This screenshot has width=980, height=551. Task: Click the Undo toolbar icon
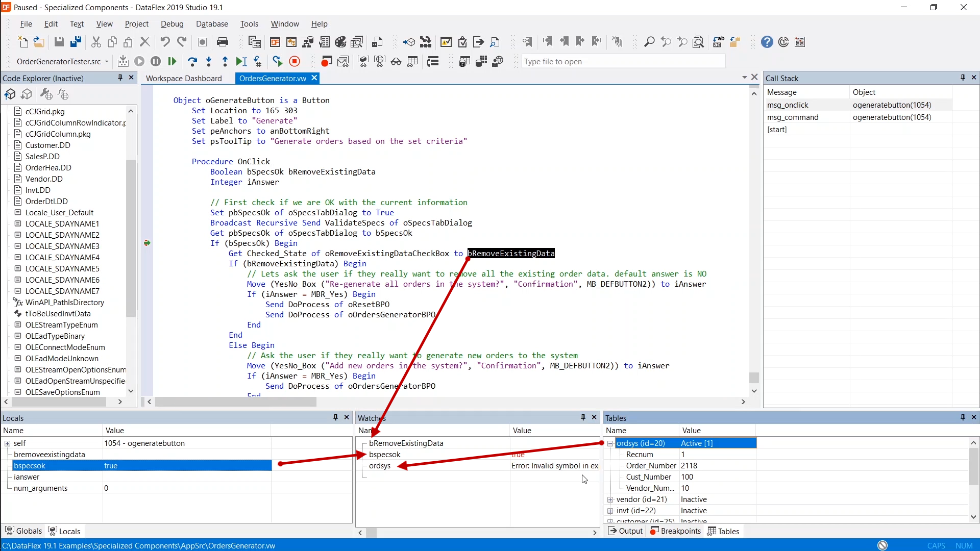[165, 42]
